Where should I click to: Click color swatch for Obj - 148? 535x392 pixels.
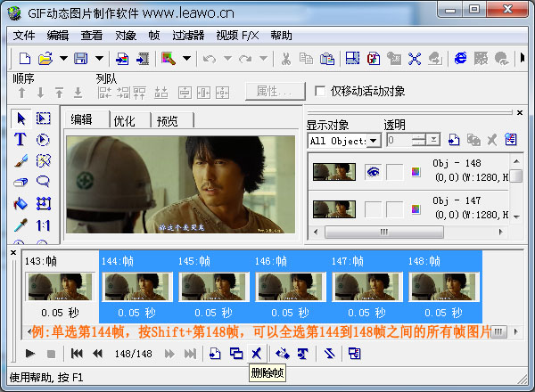(416, 172)
